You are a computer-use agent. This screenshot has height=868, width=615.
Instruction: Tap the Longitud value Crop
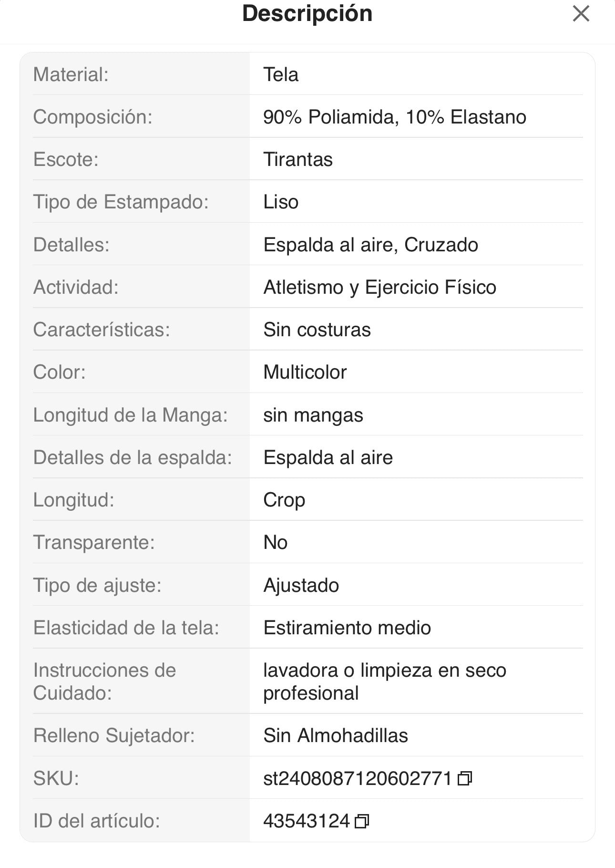(x=284, y=500)
